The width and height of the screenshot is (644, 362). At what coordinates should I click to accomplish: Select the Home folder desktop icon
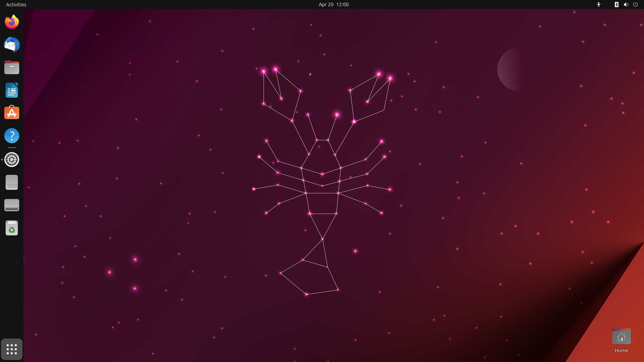click(x=621, y=336)
